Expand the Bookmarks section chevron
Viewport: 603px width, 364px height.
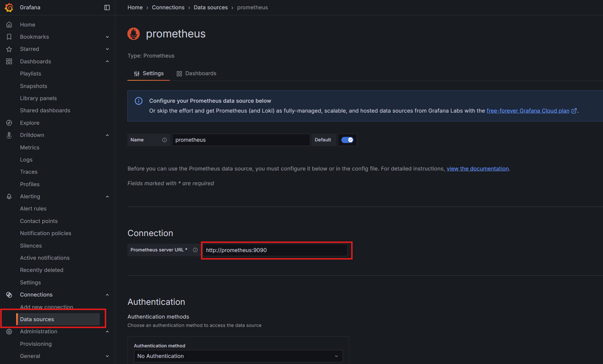coord(107,37)
